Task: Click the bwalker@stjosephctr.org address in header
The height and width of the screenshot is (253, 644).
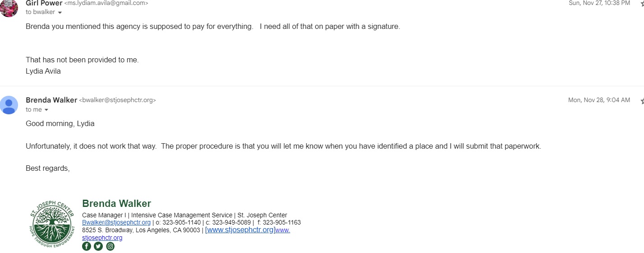Action: (x=118, y=100)
